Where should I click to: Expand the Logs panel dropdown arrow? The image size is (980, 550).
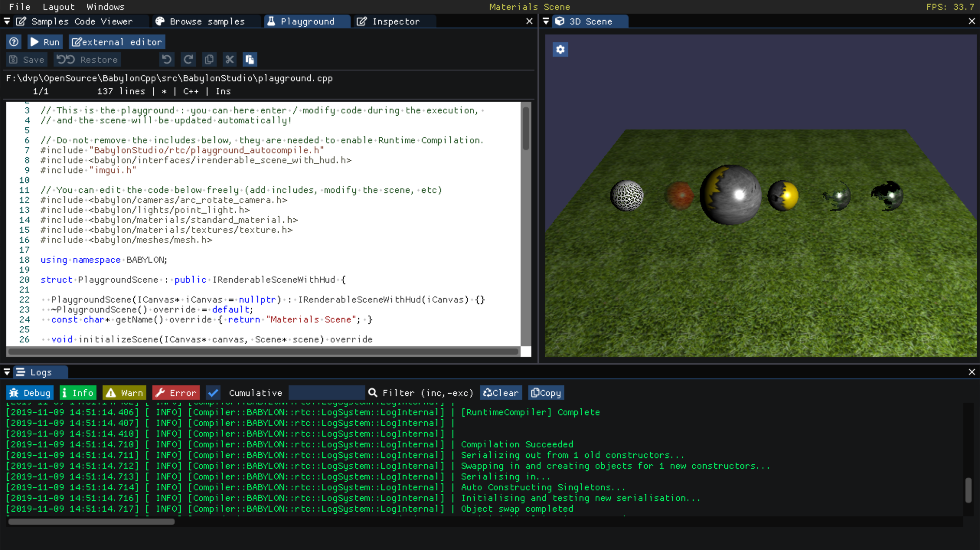point(7,372)
